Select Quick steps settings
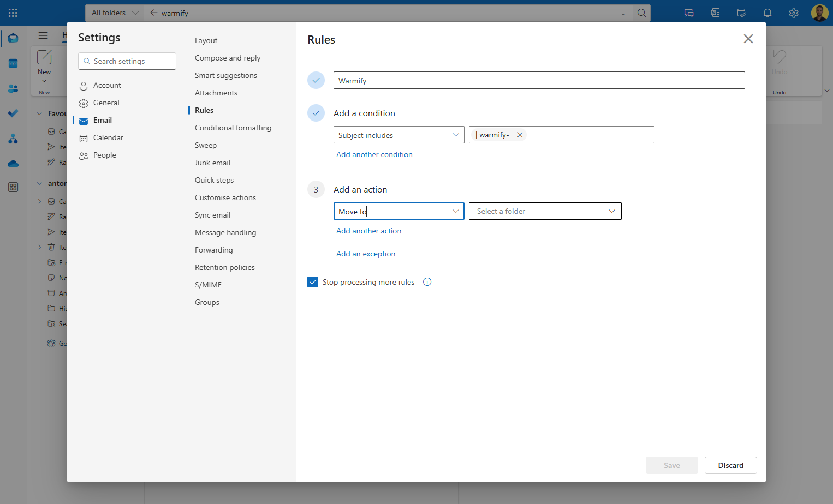Screen dimensions: 833x504 215,180
